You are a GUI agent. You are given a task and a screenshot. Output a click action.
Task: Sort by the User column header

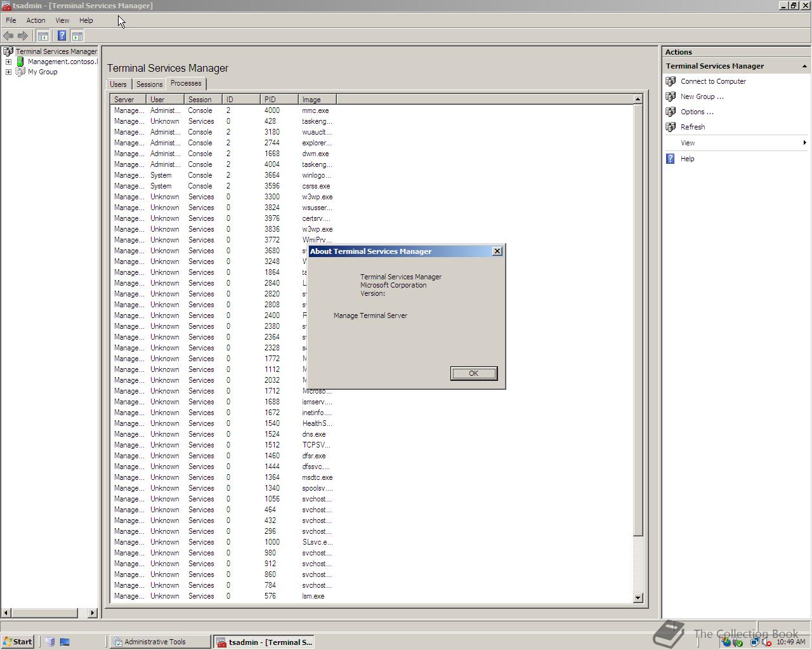pos(166,100)
